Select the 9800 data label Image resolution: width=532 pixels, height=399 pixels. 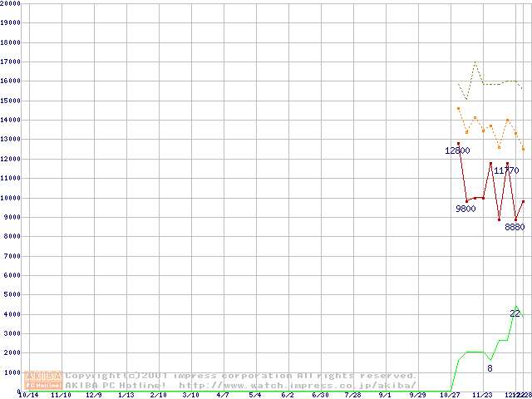[x=465, y=209]
